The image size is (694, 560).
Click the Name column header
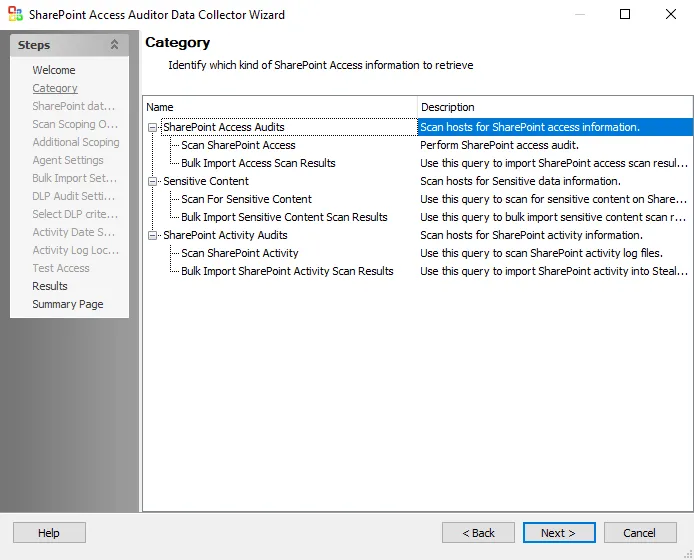[280, 107]
